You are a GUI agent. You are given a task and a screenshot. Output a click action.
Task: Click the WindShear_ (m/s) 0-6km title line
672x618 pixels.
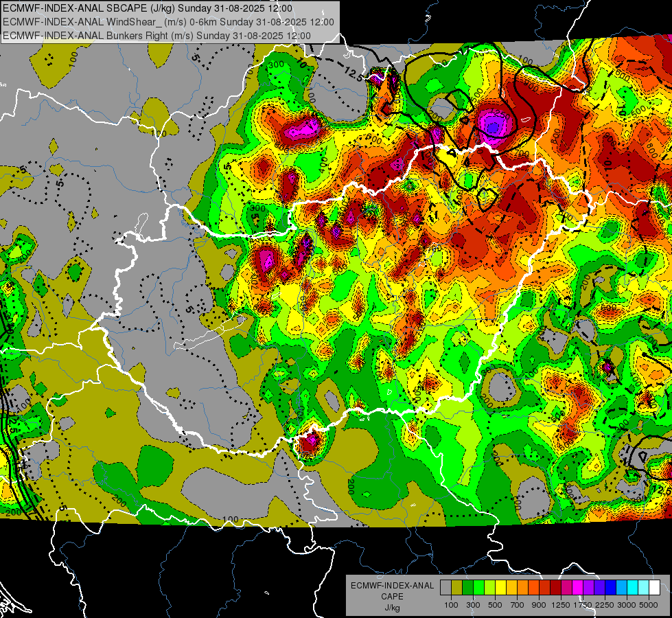pyautogui.click(x=168, y=22)
